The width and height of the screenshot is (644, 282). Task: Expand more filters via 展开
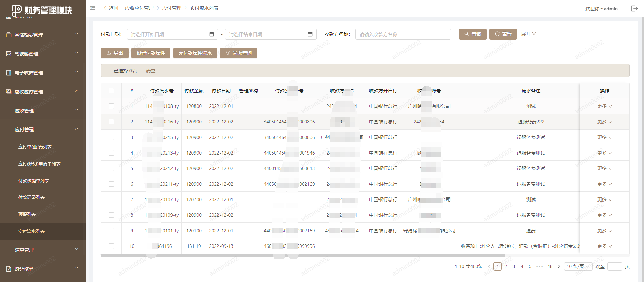[x=528, y=34]
